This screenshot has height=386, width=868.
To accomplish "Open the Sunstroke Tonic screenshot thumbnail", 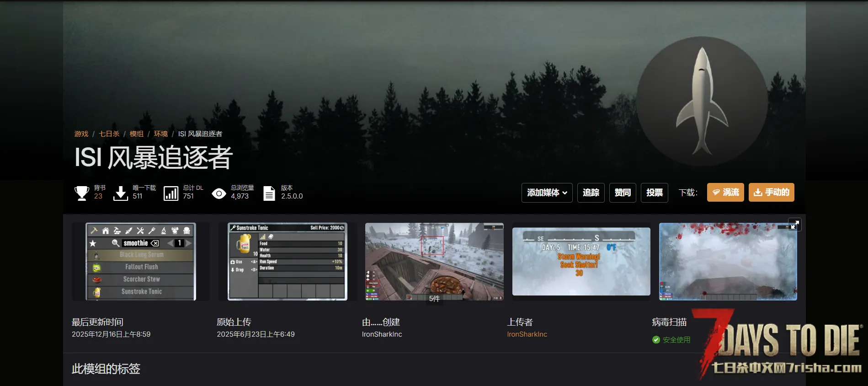I will (288, 262).
